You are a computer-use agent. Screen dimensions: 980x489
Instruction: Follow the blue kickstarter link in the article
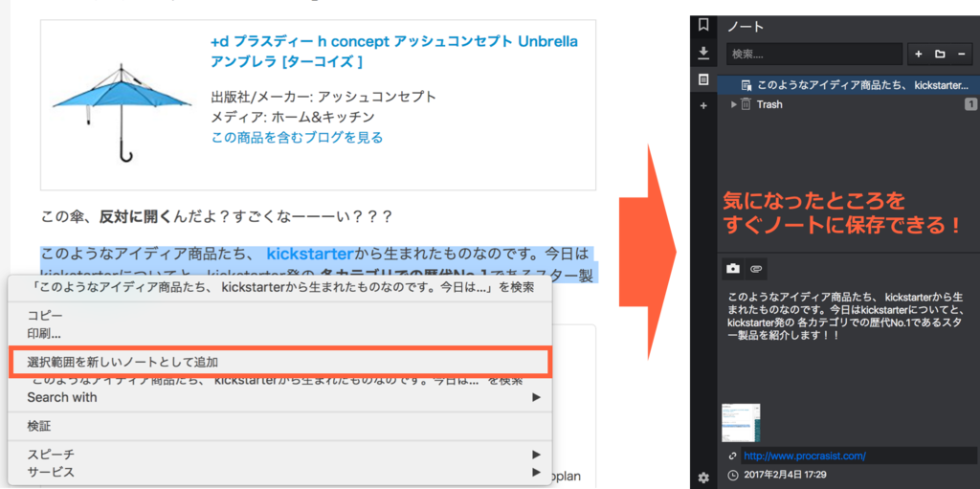click(310, 254)
